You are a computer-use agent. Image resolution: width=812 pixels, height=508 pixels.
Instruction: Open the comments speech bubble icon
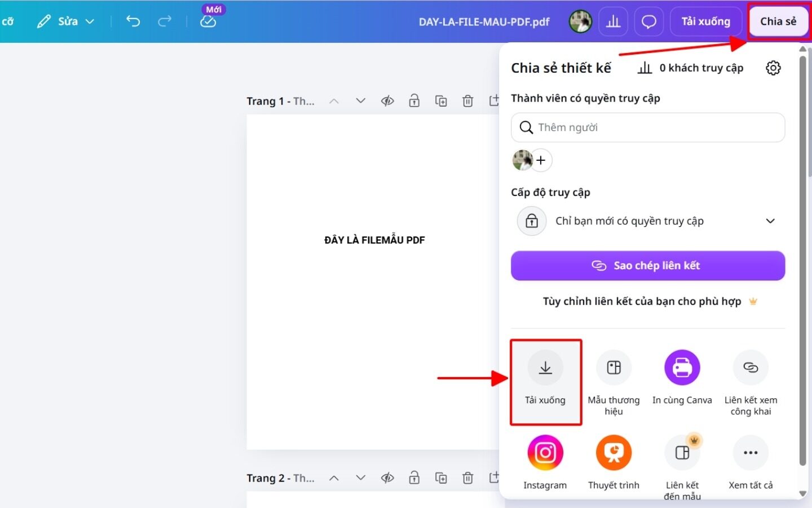coord(649,21)
